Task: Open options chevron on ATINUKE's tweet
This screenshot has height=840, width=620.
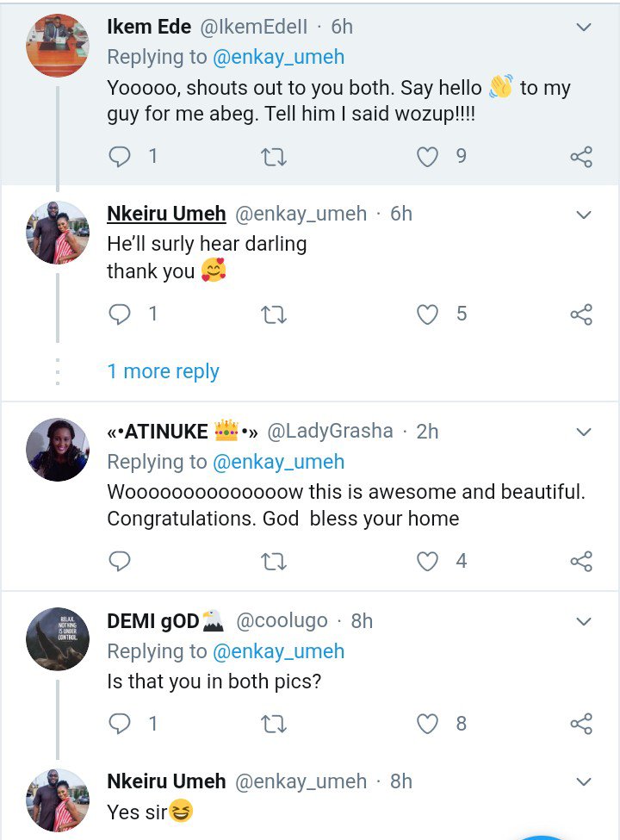Action: pos(583,432)
